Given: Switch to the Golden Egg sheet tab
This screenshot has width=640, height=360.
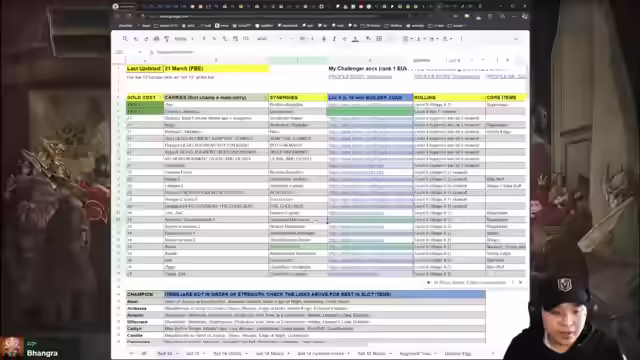Looking at the screenshot, I should tap(458, 353).
